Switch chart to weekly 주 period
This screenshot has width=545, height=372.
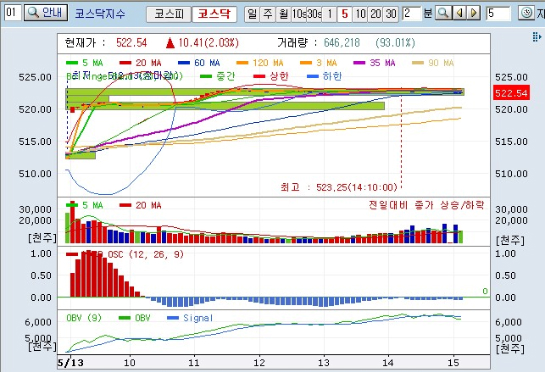click(268, 14)
